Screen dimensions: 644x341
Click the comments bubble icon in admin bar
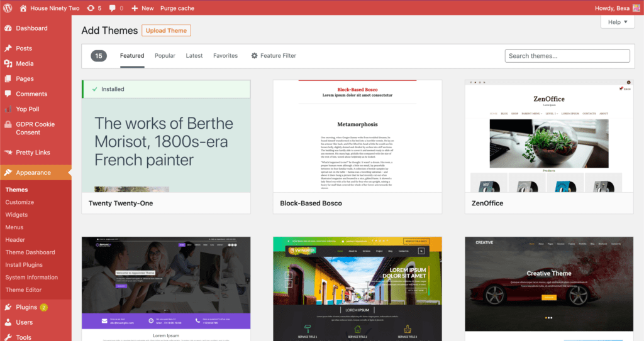pyautogui.click(x=112, y=8)
